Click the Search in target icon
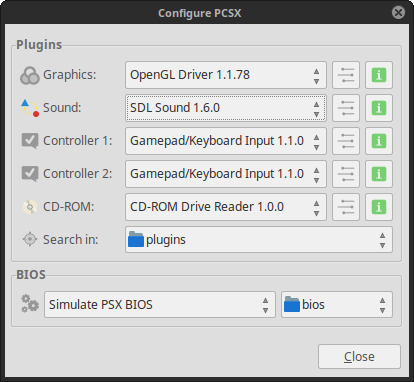 pyautogui.click(x=30, y=239)
